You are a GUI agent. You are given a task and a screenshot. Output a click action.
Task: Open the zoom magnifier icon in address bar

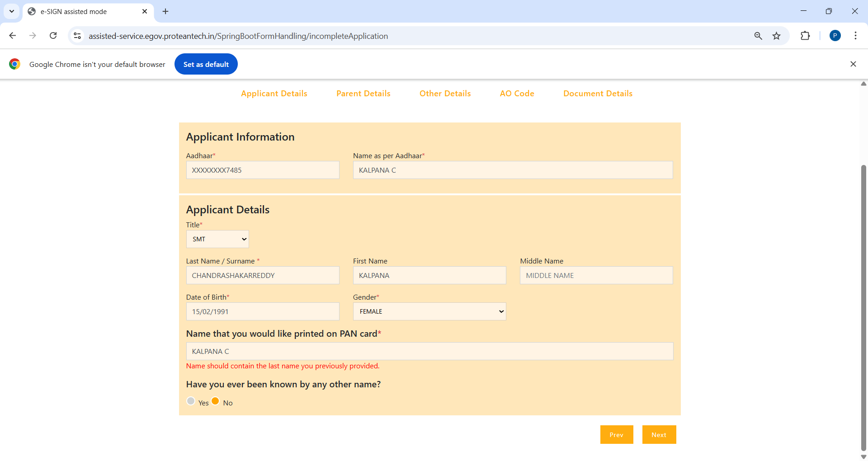coord(758,36)
